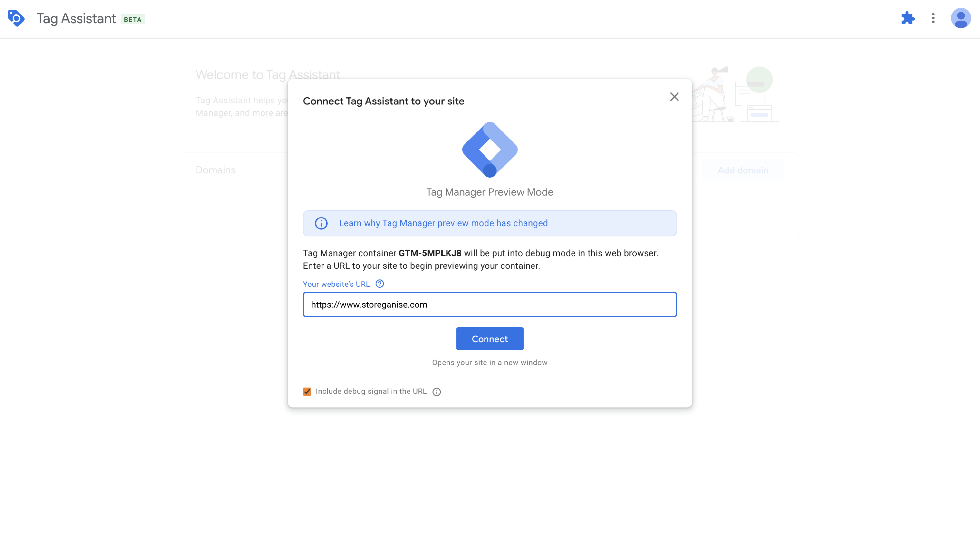Image resolution: width=980 pixels, height=542 pixels.
Task: Click the info icon in blue banner
Action: 321,223
